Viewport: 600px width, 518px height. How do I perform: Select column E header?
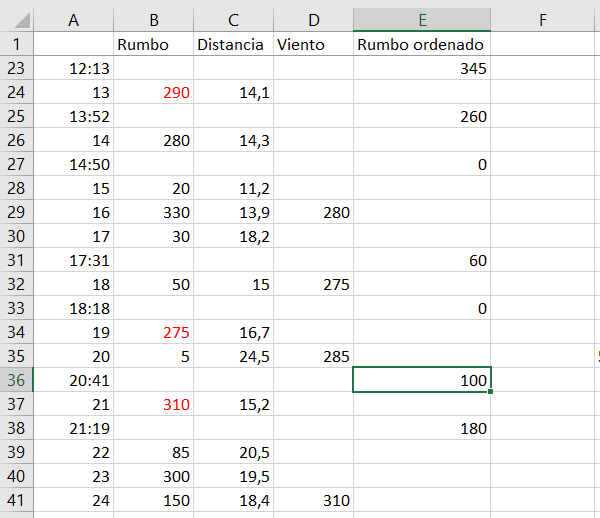pos(422,20)
